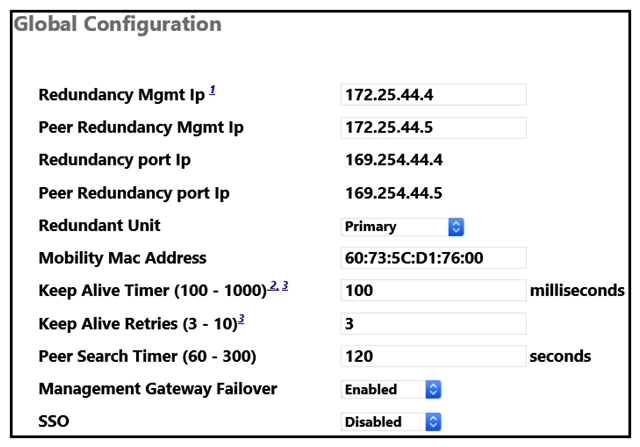Click the Redundant Unit text label
This screenshot has height=447, width=640.
click(x=99, y=225)
